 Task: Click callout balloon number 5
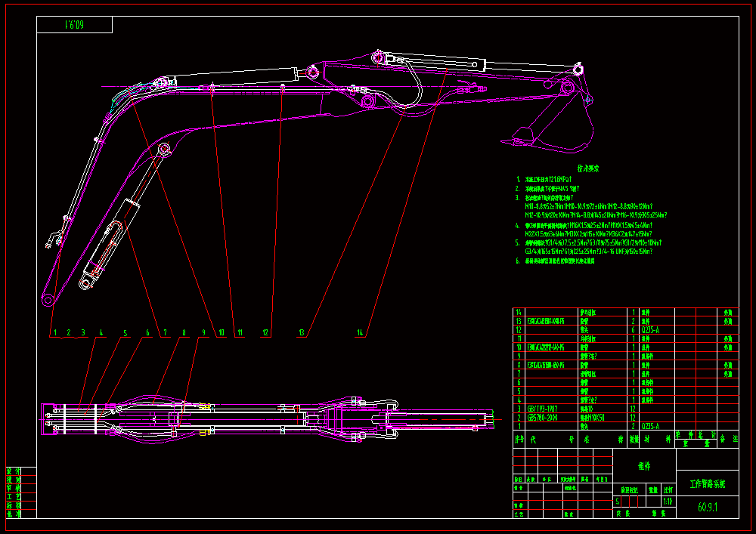point(125,333)
